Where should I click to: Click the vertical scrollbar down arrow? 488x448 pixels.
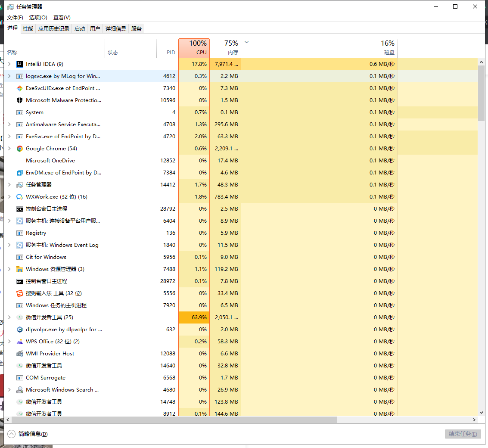point(482,413)
